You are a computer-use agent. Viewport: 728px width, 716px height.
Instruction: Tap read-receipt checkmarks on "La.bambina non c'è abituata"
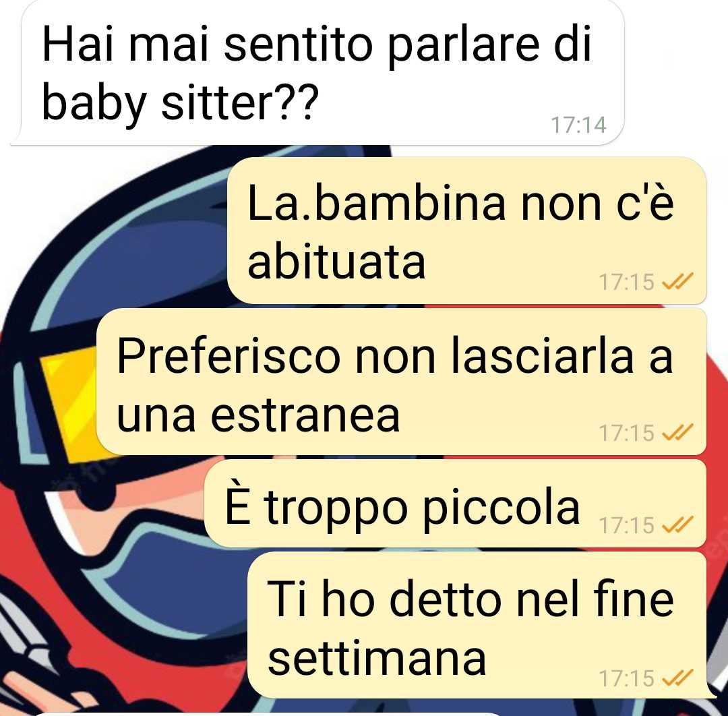(x=677, y=281)
